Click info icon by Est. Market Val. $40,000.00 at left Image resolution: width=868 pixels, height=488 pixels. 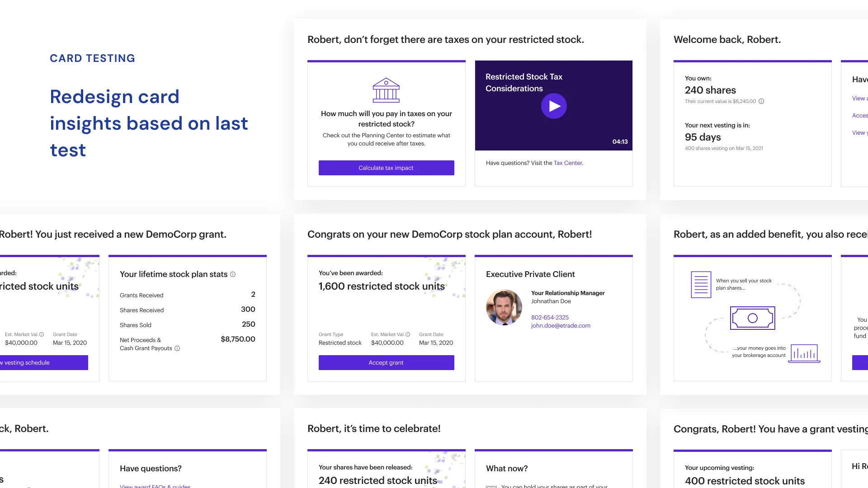42,335
